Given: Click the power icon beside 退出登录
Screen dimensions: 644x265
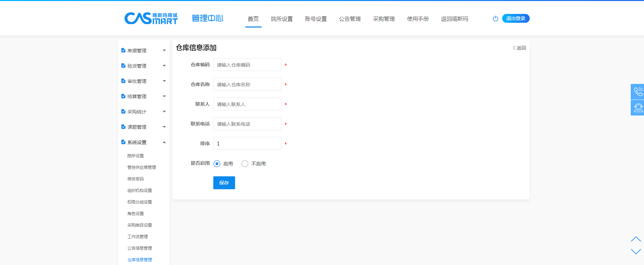Looking at the screenshot, I should (495, 19).
